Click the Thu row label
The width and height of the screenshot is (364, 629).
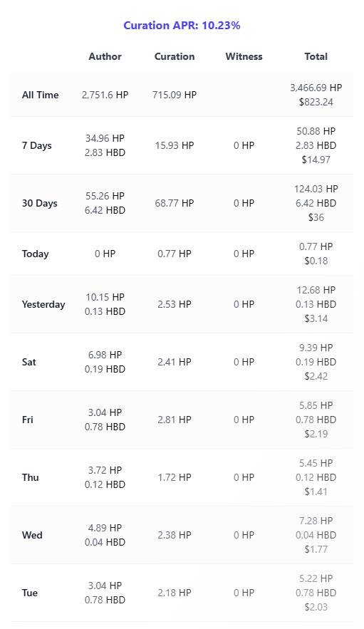(31, 478)
